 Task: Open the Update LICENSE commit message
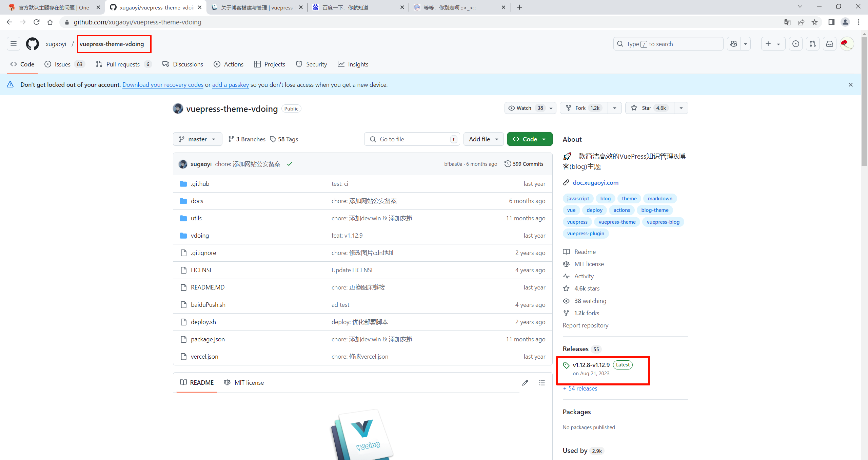click(x=353, y=270)
